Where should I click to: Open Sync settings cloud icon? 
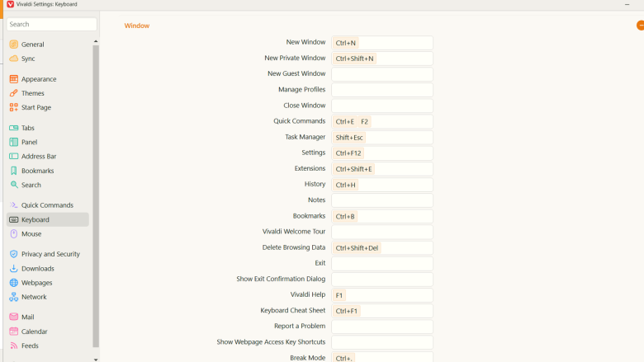tap(14, 59)
